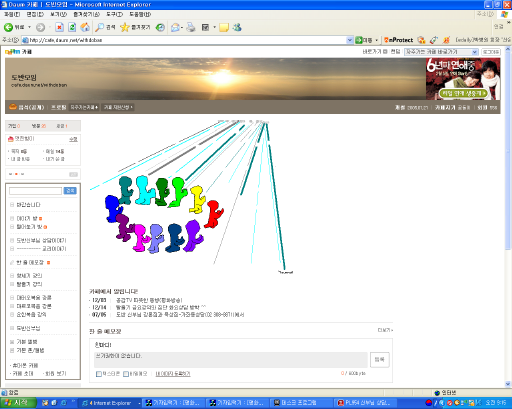Image resolution: width=512 pixels, height=409 pixels.
Task: Click the Mail envelope icon in toolbar
Action: [175, 28]
